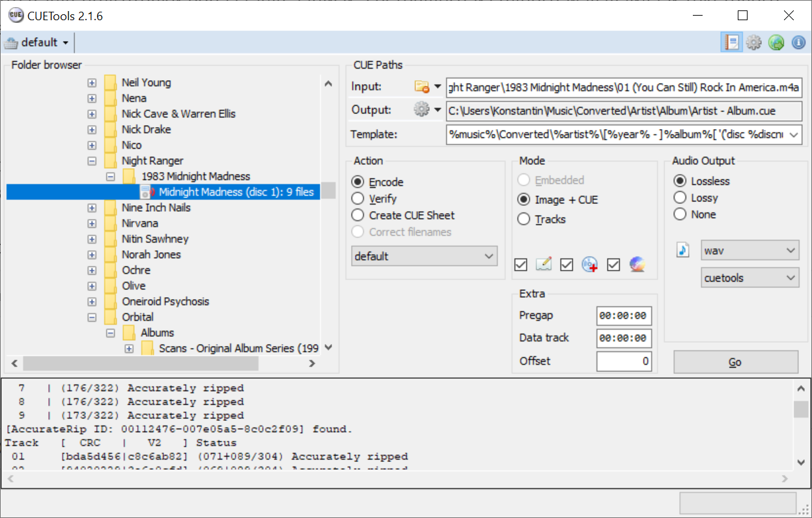Select the Nitin Sawhney folder

pos(155,239)
